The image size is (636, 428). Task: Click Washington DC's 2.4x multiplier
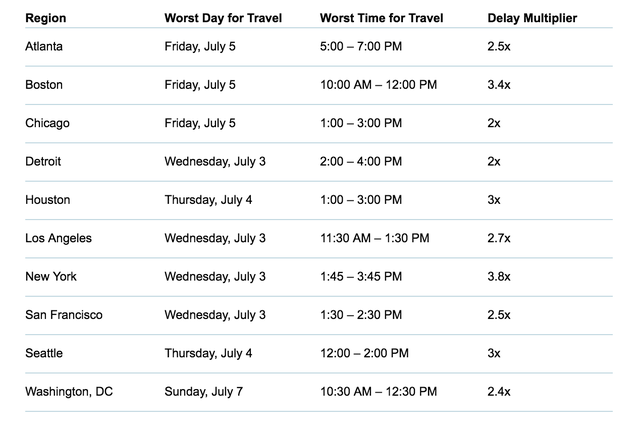(499, 392)
